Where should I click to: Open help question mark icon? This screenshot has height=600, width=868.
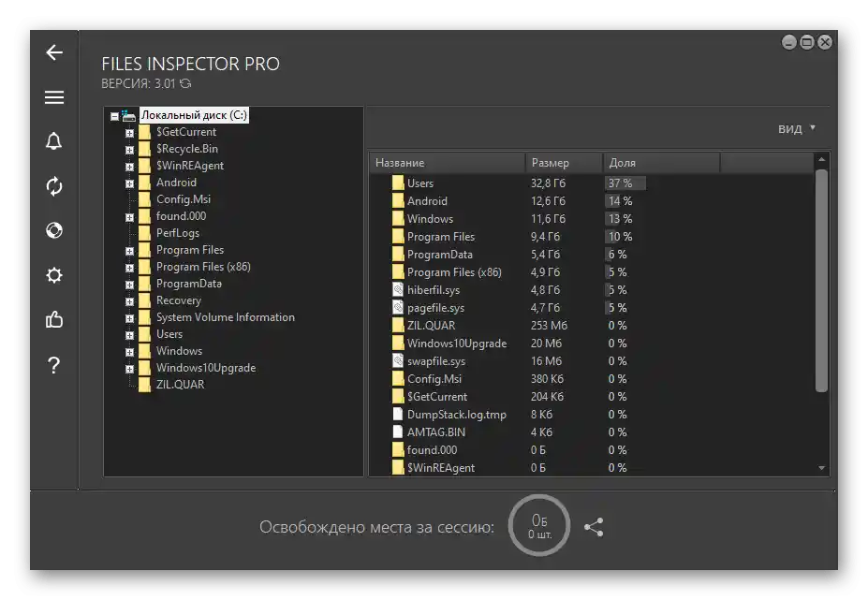53,365
